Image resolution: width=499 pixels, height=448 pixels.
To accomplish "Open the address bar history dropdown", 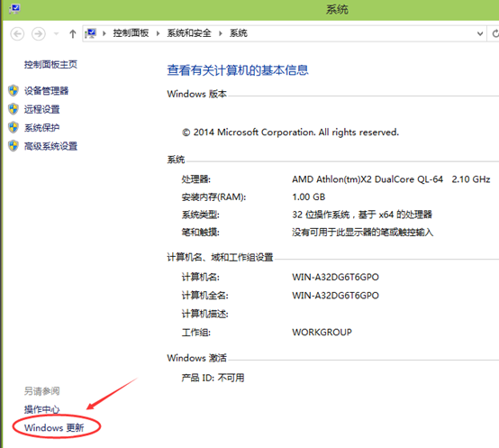I will click(480, 33).
